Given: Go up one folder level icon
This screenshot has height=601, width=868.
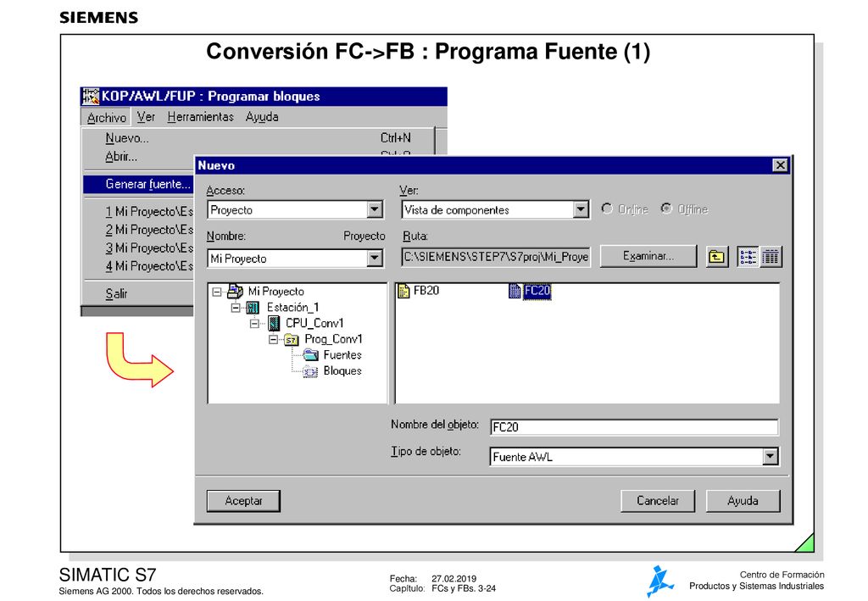Looking at the screenshot, I should (x=717, y=257).
